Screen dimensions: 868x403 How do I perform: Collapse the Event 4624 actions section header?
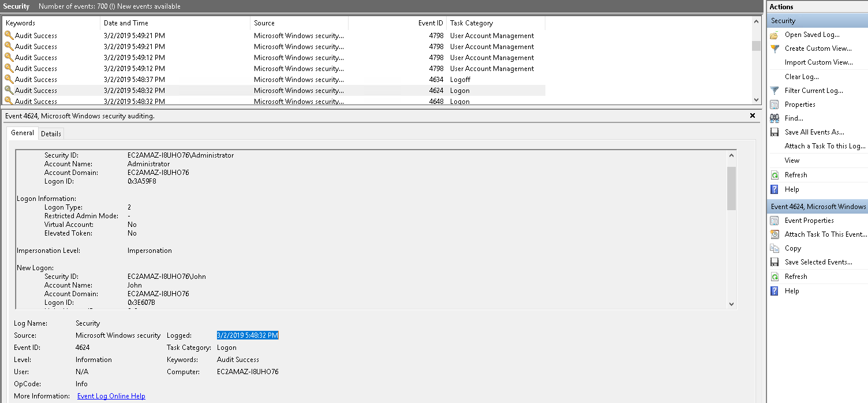[818, 207]
